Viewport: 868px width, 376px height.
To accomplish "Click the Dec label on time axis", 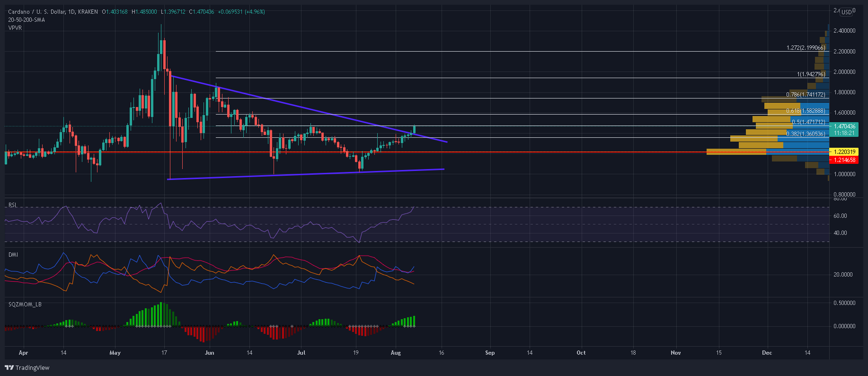I will [767, 353].
